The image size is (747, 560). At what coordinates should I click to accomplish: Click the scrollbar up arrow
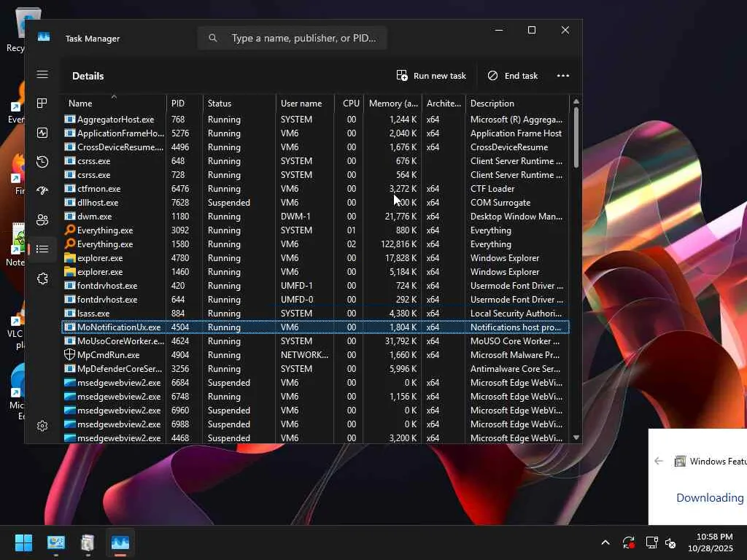point(576,101)
